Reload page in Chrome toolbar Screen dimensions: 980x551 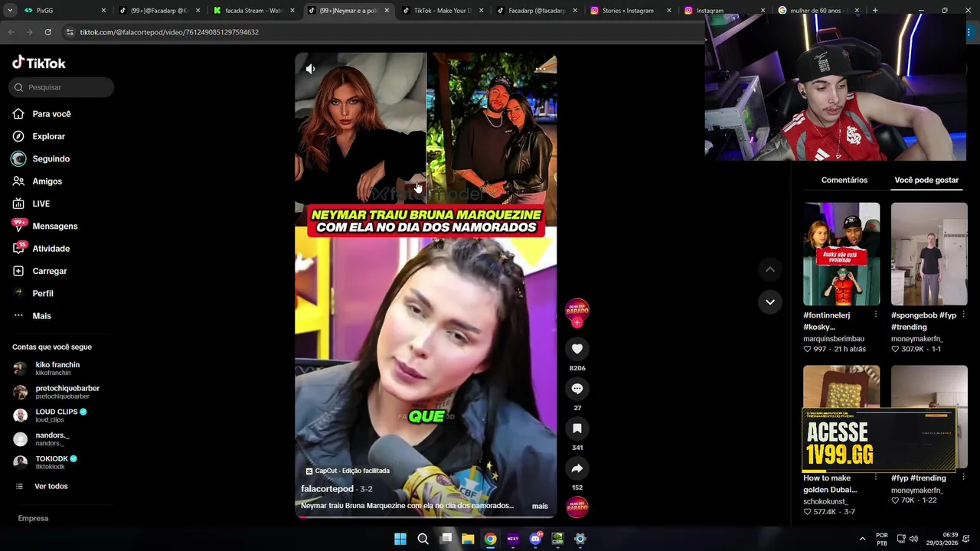tap(47, 32)
